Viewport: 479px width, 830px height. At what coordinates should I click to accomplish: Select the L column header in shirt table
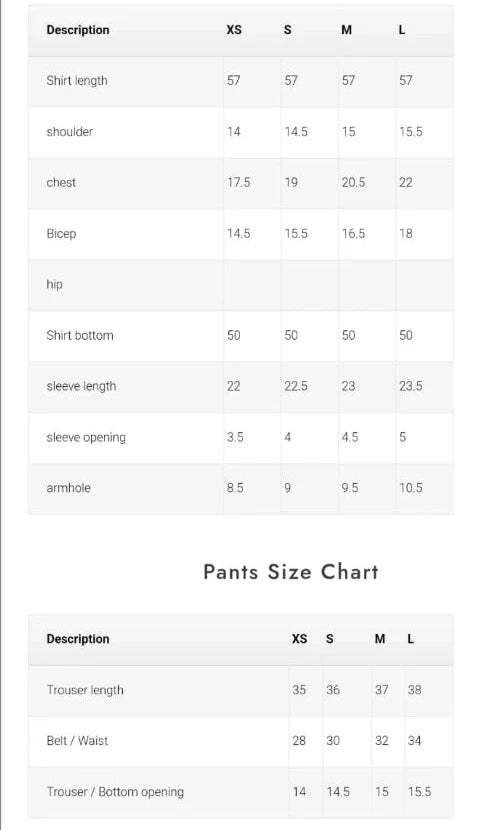pyautogui.click(x=402, y=30)
